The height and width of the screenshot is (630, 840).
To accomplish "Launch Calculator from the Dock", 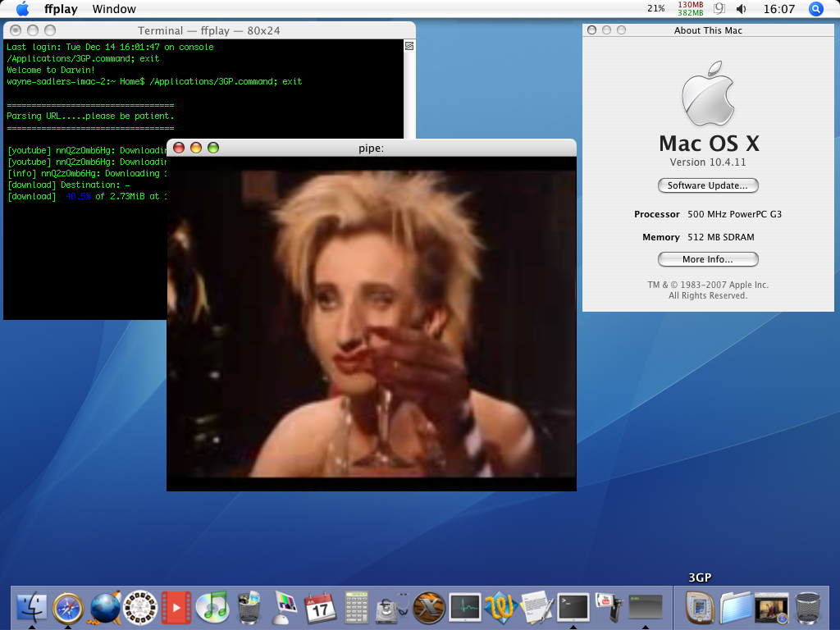I will click(x=356, y=608).
